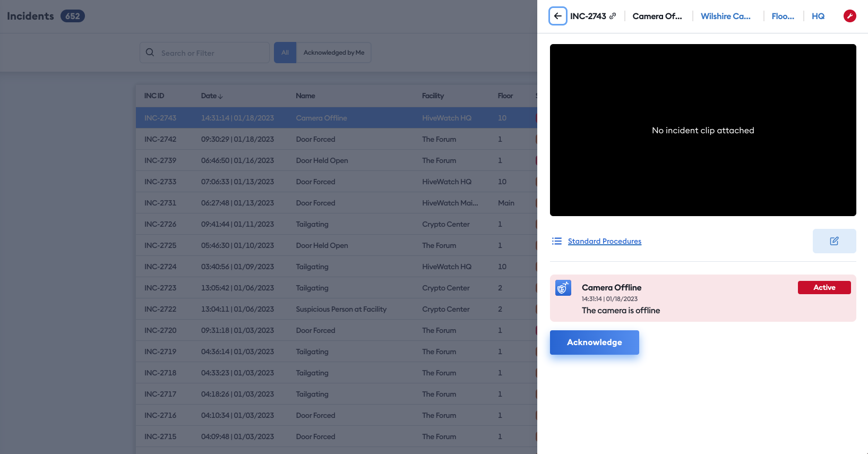Click the 652 incidents count badge
The width and height of the screenshot is (868, 454).
coord(73,16)
